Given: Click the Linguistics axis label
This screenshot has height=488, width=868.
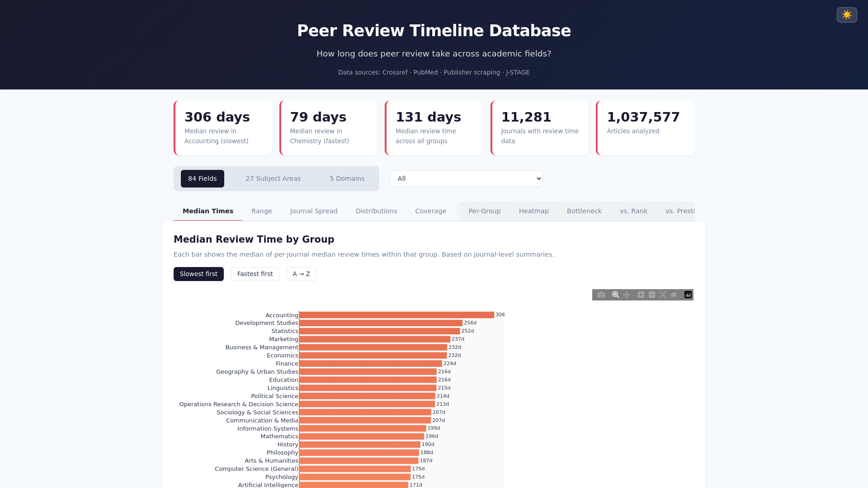Looking at the screenshot, I should click(x=283, y=388).
